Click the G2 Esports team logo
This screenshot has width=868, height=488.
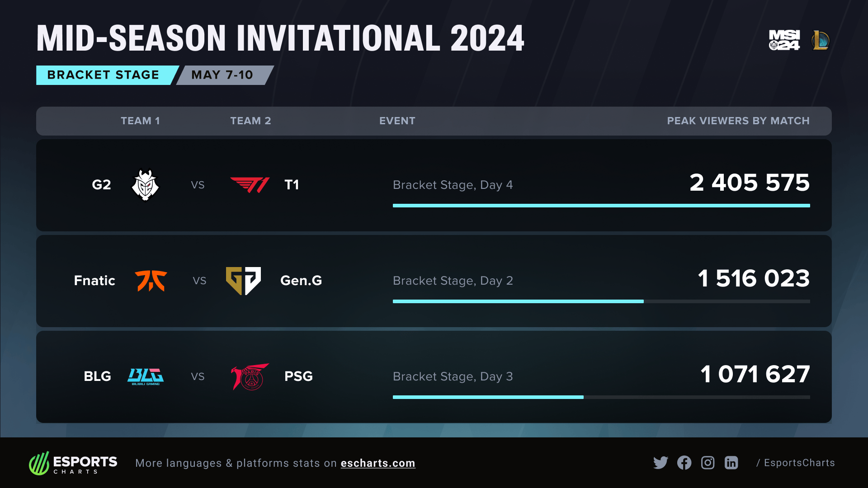[x=145, y=185]
